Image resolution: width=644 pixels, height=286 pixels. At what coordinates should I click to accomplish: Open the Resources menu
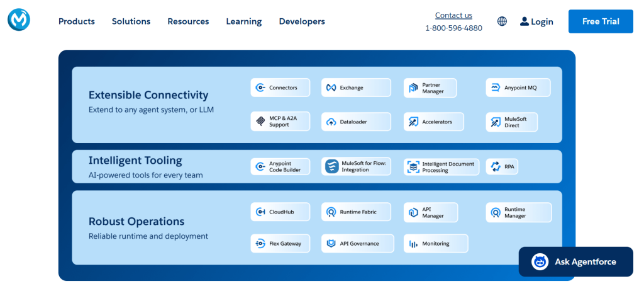pos(188,21)
